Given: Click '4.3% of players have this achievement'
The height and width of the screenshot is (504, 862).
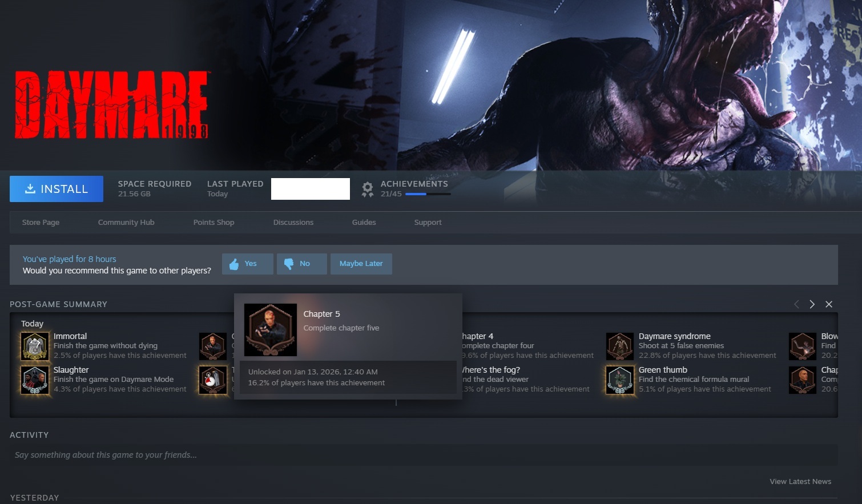Looking at the screenshot, I should point(120,389).
